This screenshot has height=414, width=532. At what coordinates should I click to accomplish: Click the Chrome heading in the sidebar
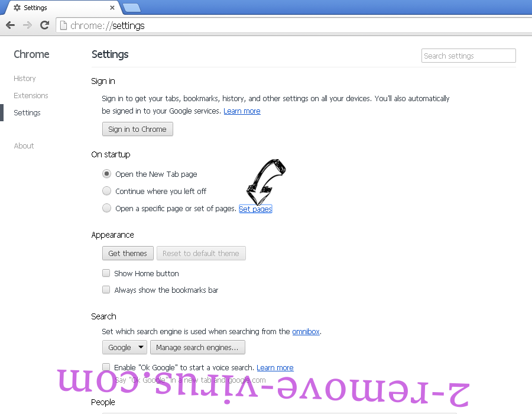(31, 54)
